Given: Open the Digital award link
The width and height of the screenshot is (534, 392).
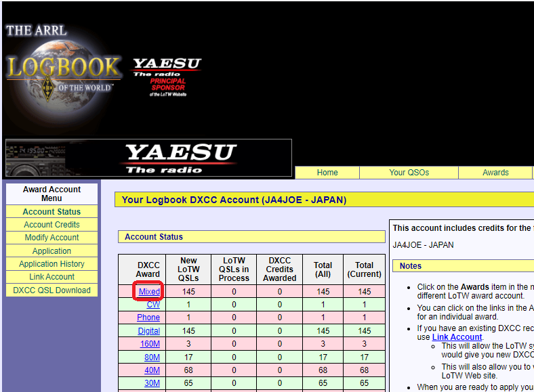Looking at the screenshot, I should (x=149, y=331).
